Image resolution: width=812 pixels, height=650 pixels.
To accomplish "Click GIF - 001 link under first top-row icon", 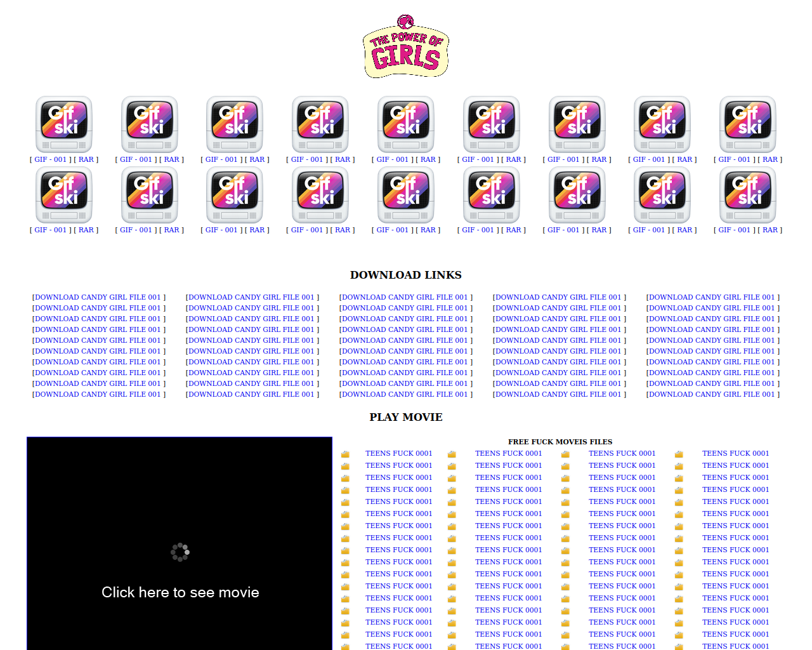I will (50, 160).
